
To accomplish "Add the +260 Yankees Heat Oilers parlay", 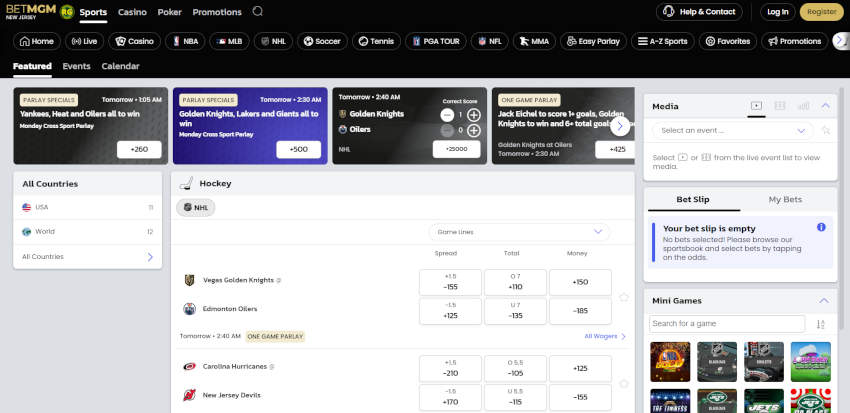I will [139, 150].
